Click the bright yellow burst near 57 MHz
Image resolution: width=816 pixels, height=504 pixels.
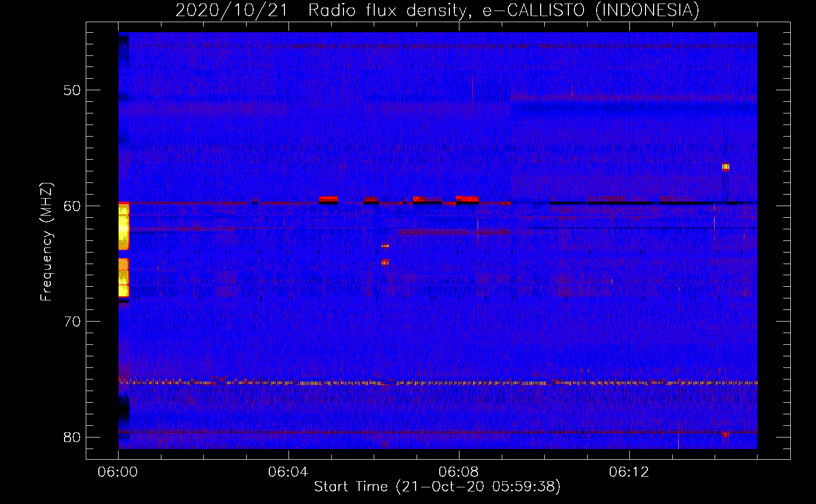pos(725,167)
